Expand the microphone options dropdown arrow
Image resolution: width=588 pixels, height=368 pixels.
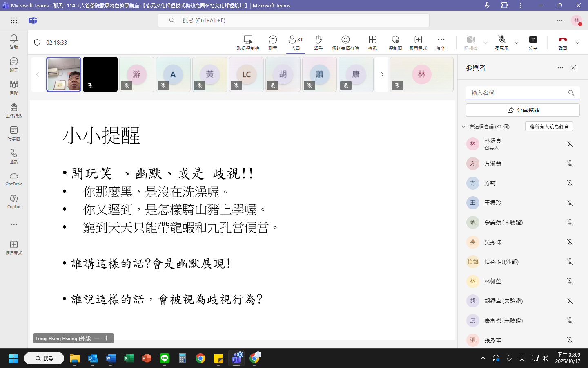click(x=517, y=43)
